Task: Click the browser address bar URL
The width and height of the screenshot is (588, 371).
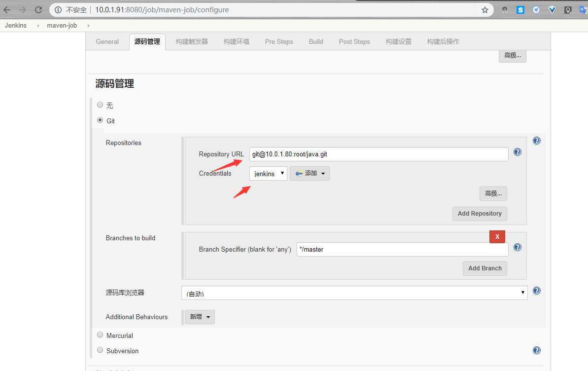Action: point(162,10)
